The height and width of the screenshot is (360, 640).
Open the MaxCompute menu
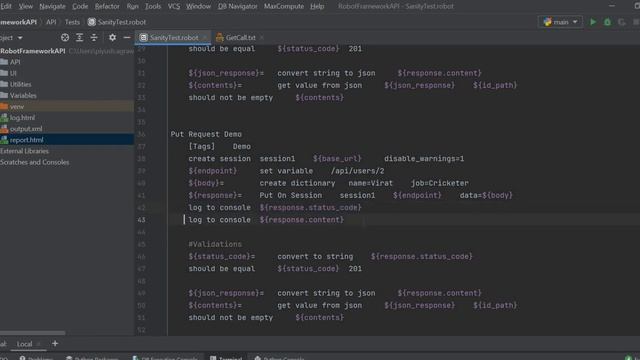(x=284, y=6)
